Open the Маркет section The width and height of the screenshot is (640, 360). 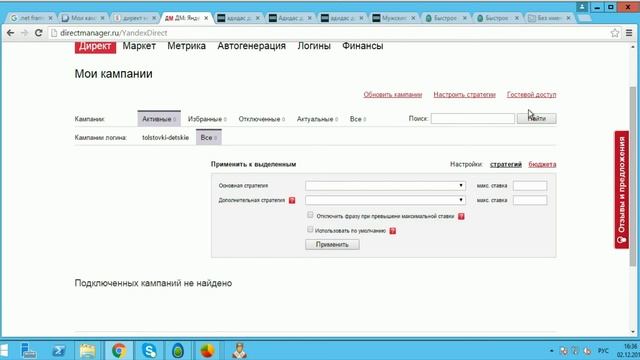coord(139,46)
